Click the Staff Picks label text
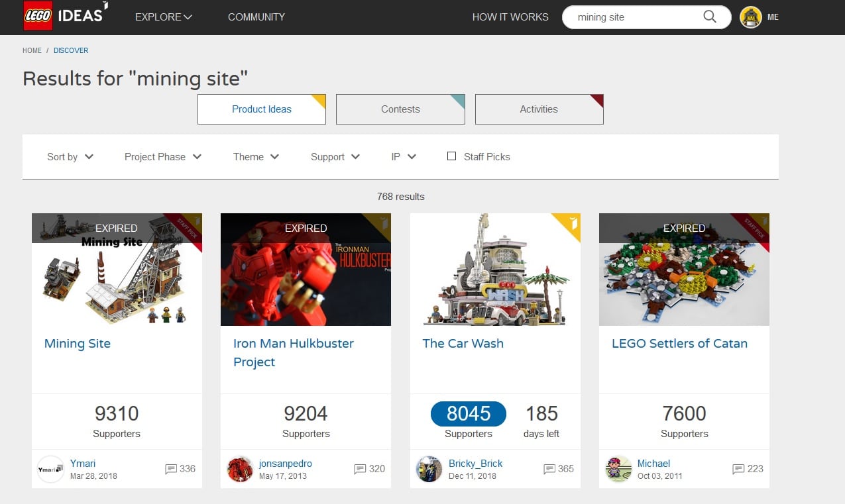This screenshot has width=845, height=504. coord(487,157)
